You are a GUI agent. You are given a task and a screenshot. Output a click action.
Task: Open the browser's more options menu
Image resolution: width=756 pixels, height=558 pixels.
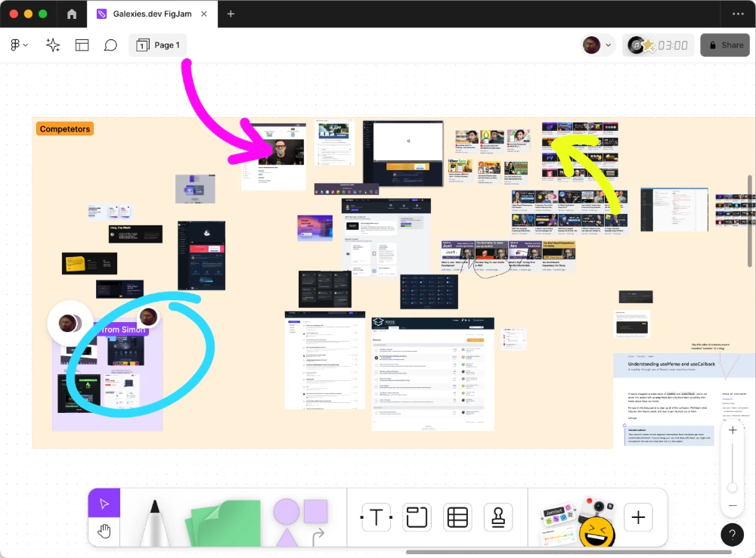click(x=738, y=14)
